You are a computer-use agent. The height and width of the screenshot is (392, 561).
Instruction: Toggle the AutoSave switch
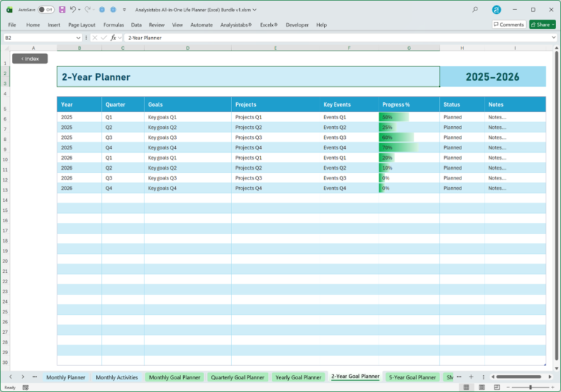(x=46, y=10)
